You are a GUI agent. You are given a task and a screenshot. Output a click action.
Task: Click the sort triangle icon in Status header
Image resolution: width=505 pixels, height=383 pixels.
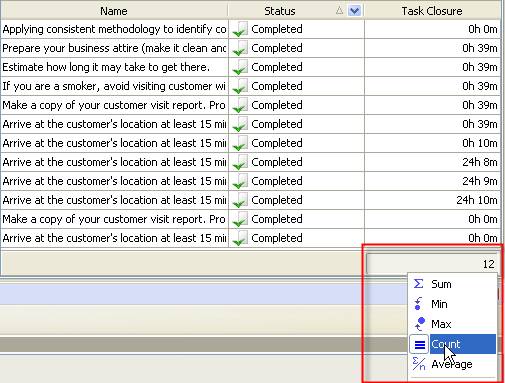tap(339, 11)
